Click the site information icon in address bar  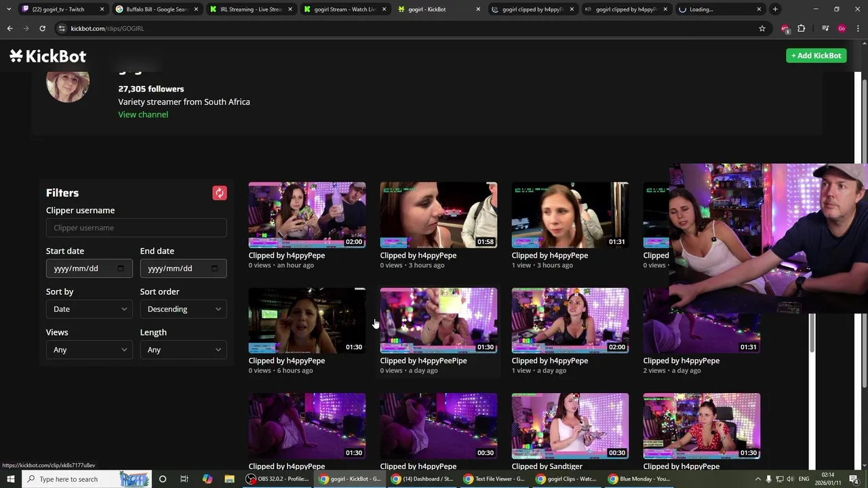pyautogui.click(x=62, y=28)
